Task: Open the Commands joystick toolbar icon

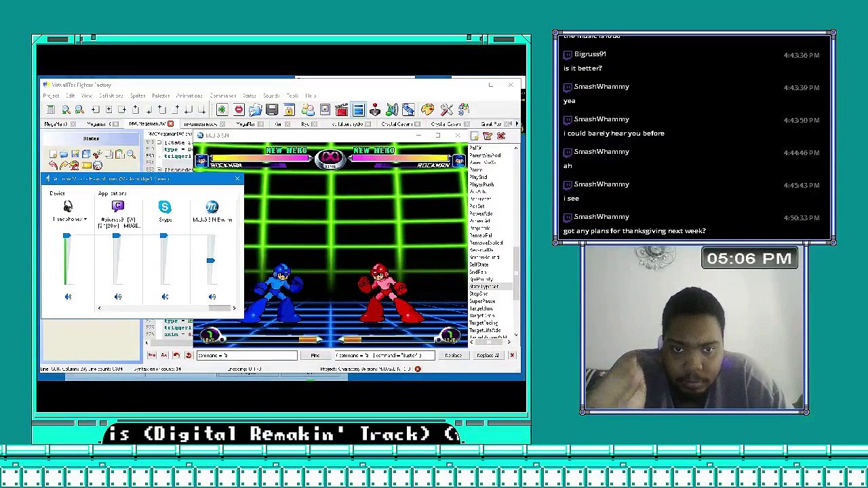Action: tap(374, 110)
